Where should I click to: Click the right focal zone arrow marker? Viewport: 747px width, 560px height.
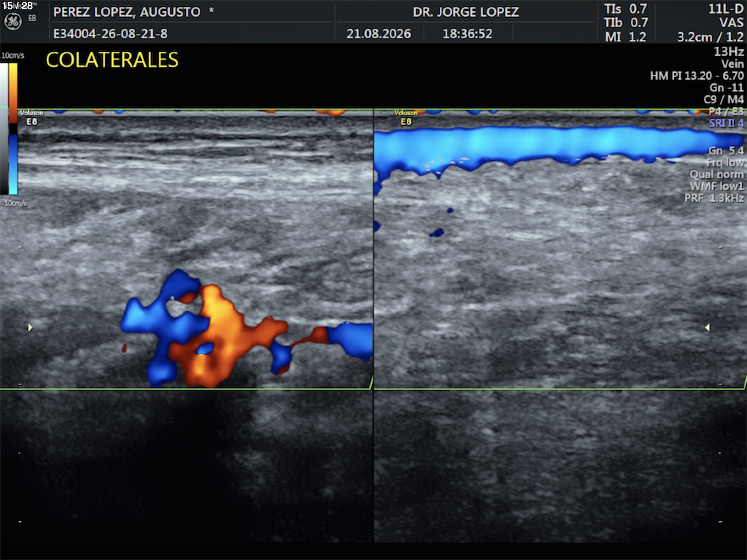point(708,328)
